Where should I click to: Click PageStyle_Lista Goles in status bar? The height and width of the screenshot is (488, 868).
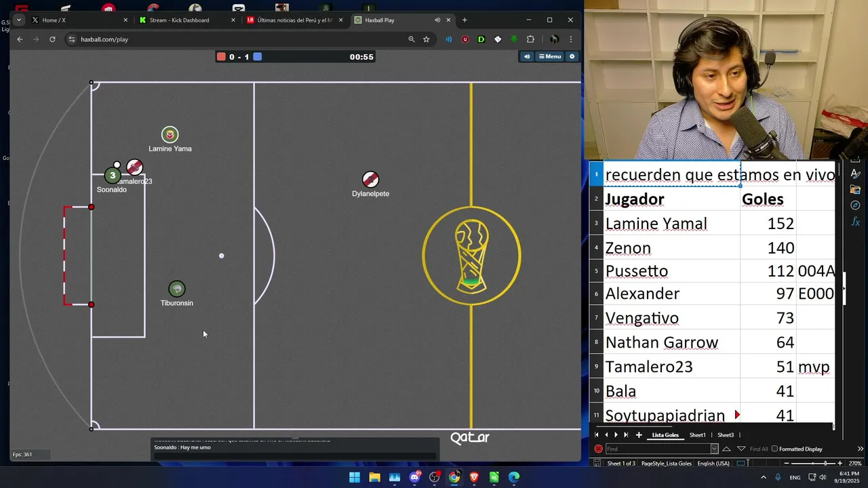(x=667, y=464)
